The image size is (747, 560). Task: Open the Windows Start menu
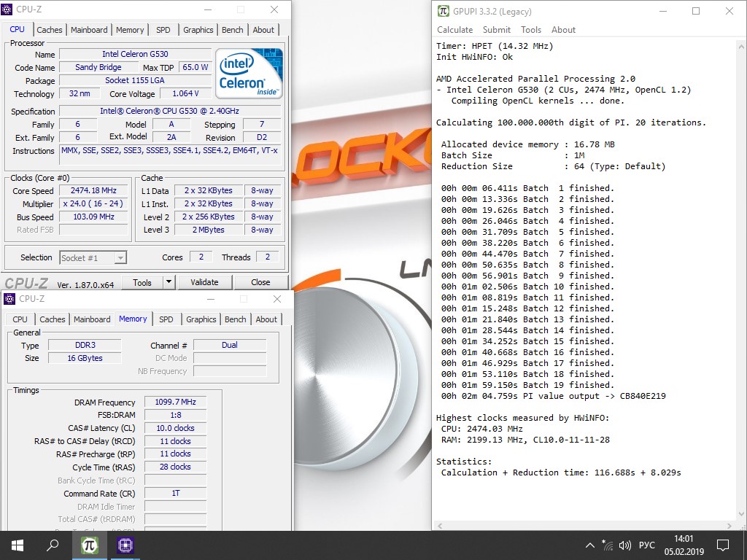[x=18, y=545]
